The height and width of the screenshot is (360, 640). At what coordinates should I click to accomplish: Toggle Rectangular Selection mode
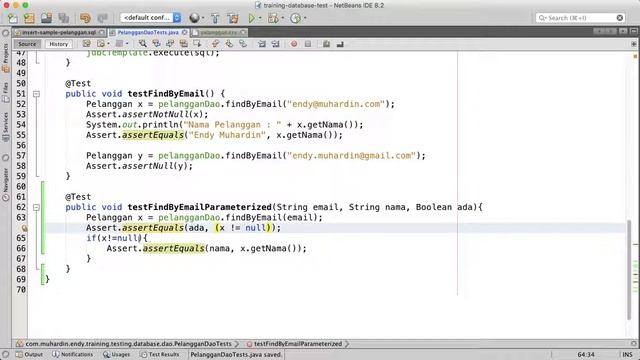[x=198, y=44]
